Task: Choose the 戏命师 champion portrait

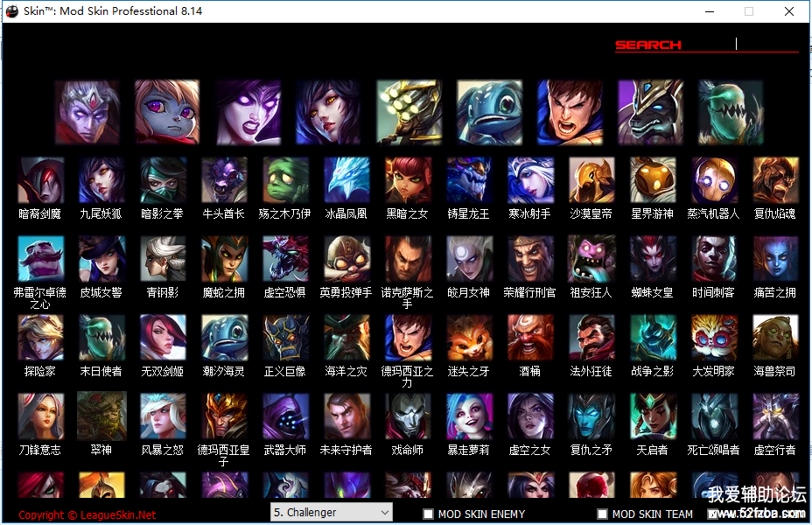Action: tap(408, 416)
